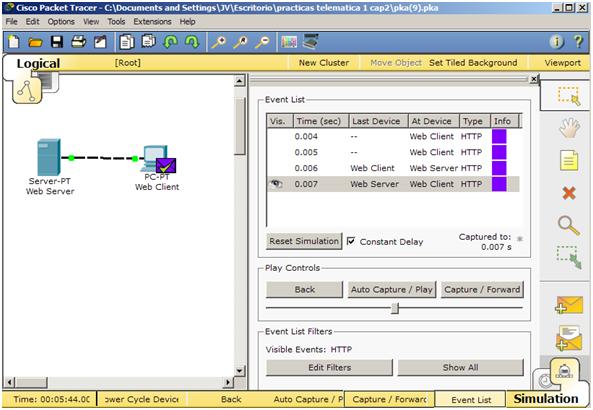Screen dimensions: 593x410
Task: Click Auto Capture / Play in Play Controls
Action: 392,289
